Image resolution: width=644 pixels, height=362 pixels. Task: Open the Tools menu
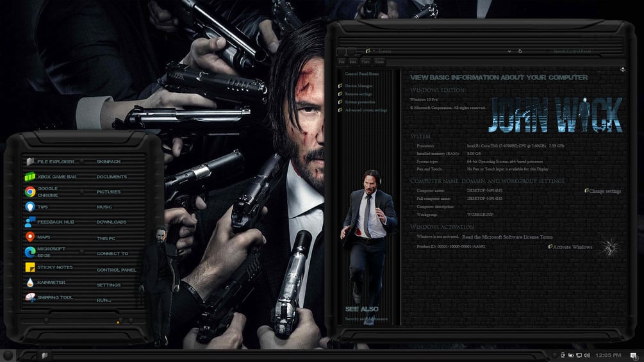(379, 62)
